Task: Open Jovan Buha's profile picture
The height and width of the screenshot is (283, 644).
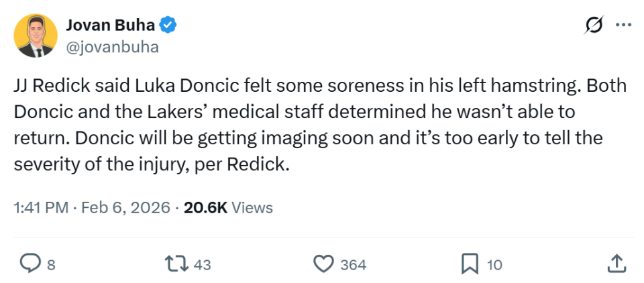Action: tap(36, 36)
